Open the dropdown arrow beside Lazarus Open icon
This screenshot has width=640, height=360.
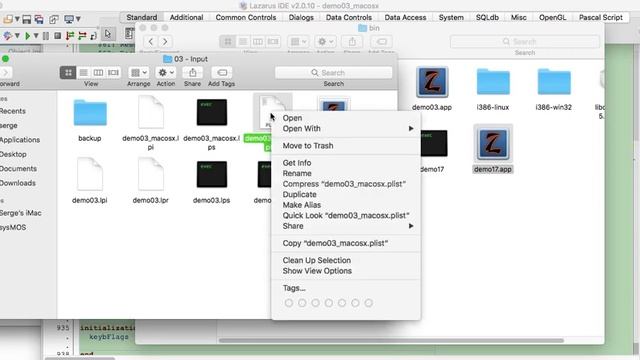[x=17, y=19]
